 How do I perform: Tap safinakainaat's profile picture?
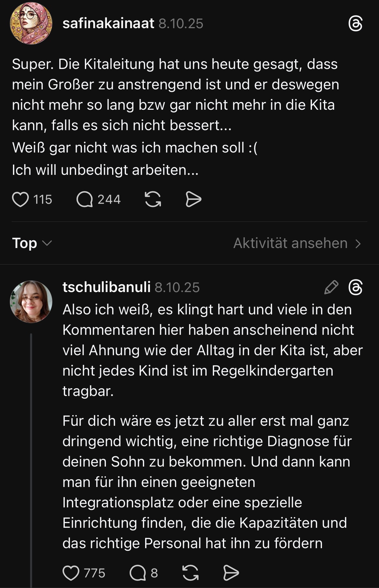pyautogui.click(x=31, y=24)
